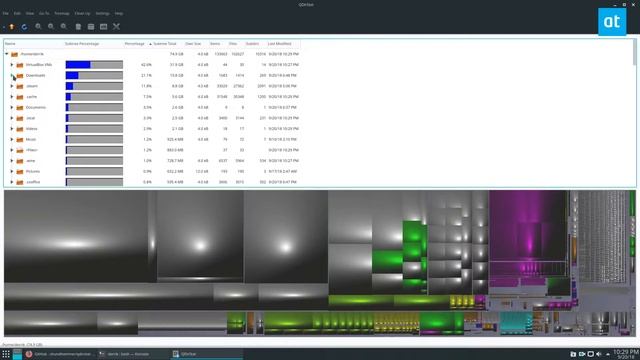Click the treemap zoom out magnifier icon
The height and width of the screenshot is (360, 640).
click(51, 27)
